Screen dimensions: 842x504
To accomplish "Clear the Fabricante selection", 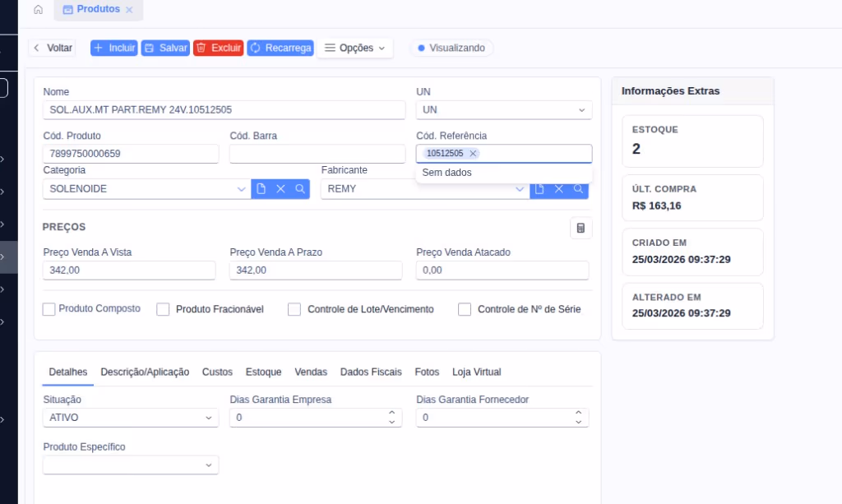I will (x=559, y=189).
